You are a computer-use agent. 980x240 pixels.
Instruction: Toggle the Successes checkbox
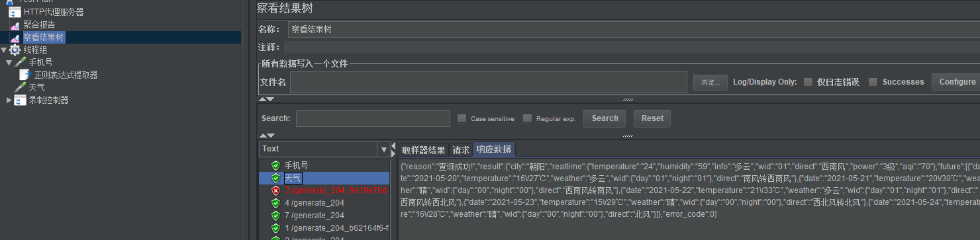873,82
